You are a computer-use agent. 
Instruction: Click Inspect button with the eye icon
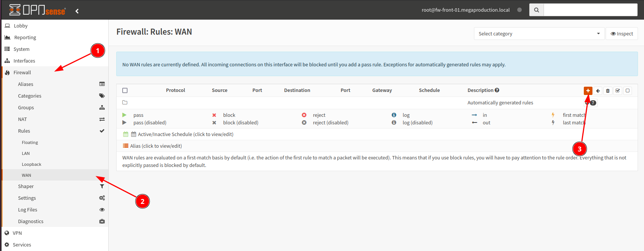pyautogui.click(x=622, y=34)
